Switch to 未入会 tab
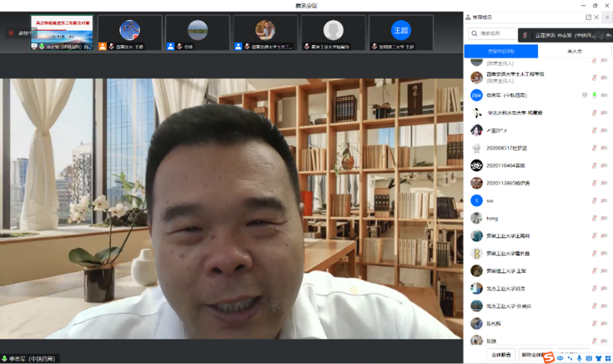613x364 pixels. tap(574, 51)
